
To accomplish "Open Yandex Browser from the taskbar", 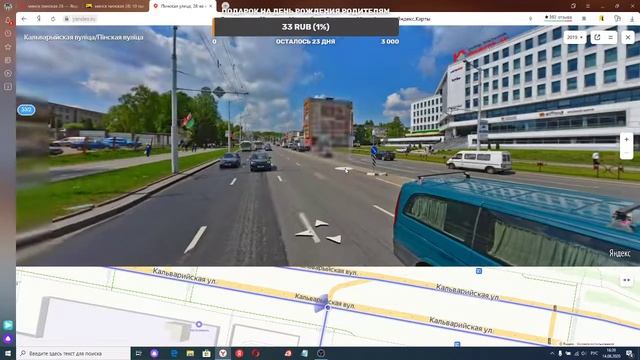I will pos(223,353).
